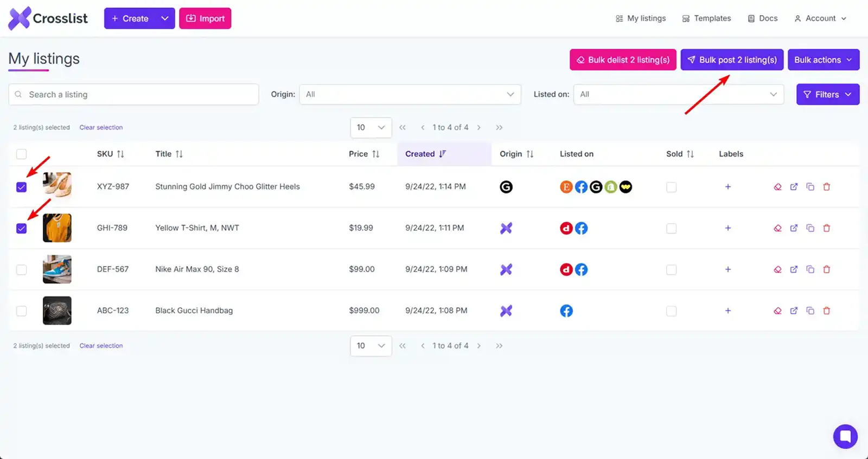The height and width of the screenshot is (459, 868).
Task: Uncheck the Jimmy Choo Glitter Heels checkbox
Action: tap(21, 187)
